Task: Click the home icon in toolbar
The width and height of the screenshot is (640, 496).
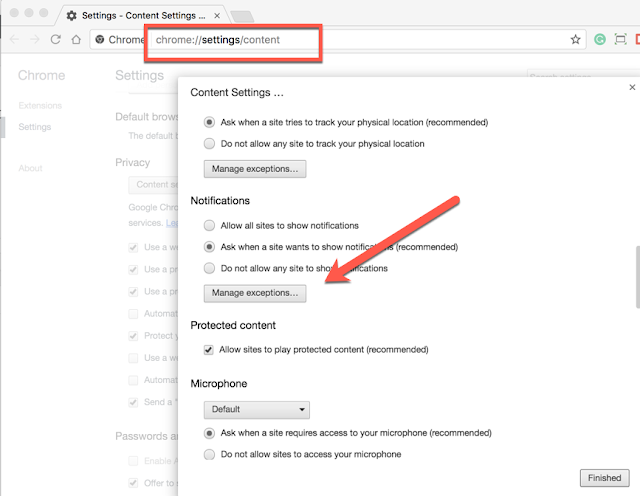Action: pos(77,40)
